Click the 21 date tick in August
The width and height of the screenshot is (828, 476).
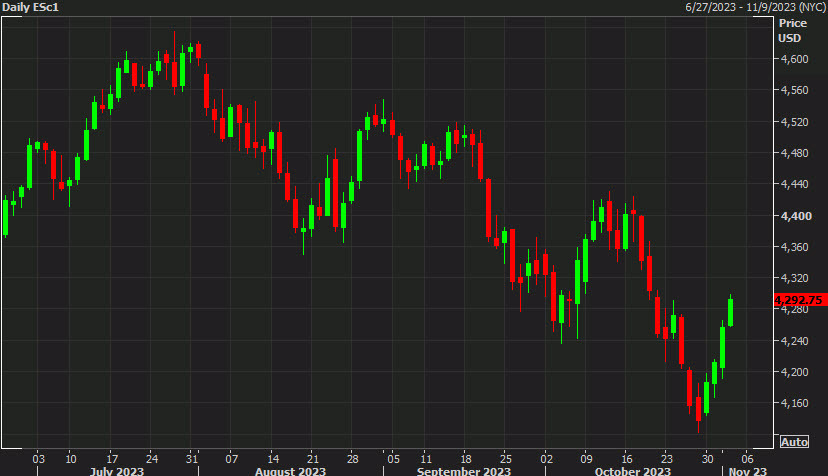pos(313,459)
